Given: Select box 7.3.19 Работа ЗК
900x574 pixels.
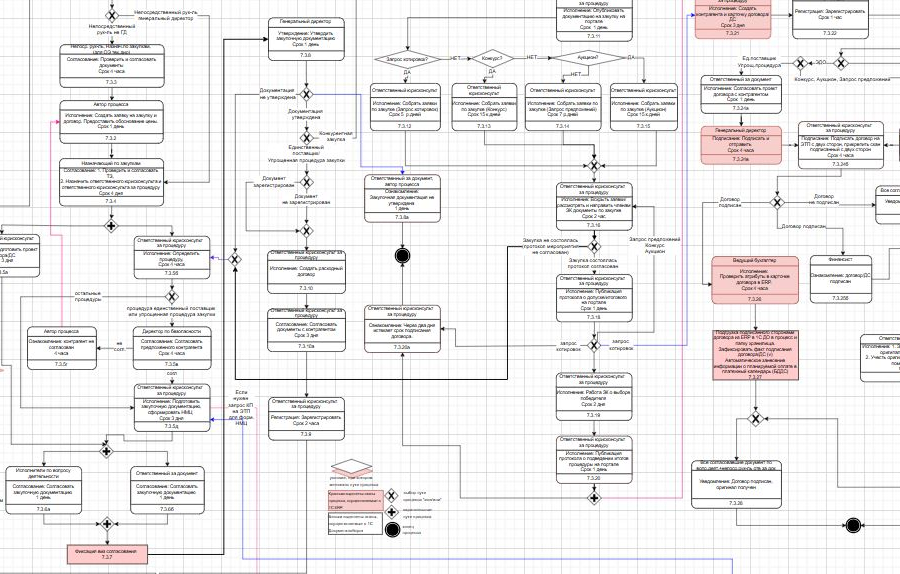Looking at the screenshot, I should click(x=595, y=397).
